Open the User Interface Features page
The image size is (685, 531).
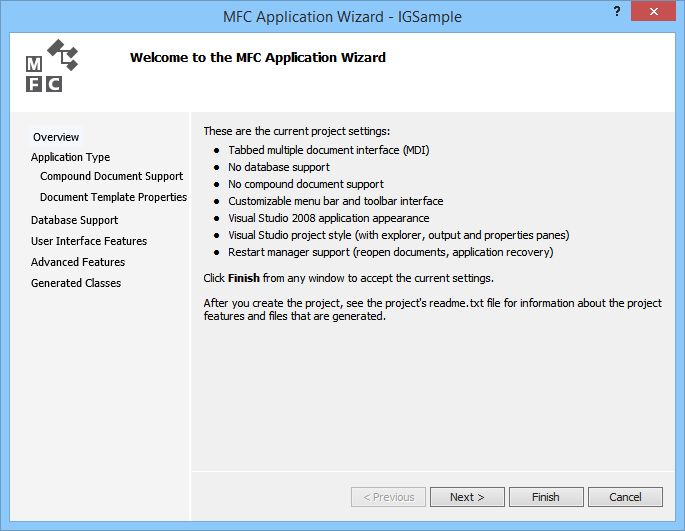pyautogui.click(x=89, y=241)
